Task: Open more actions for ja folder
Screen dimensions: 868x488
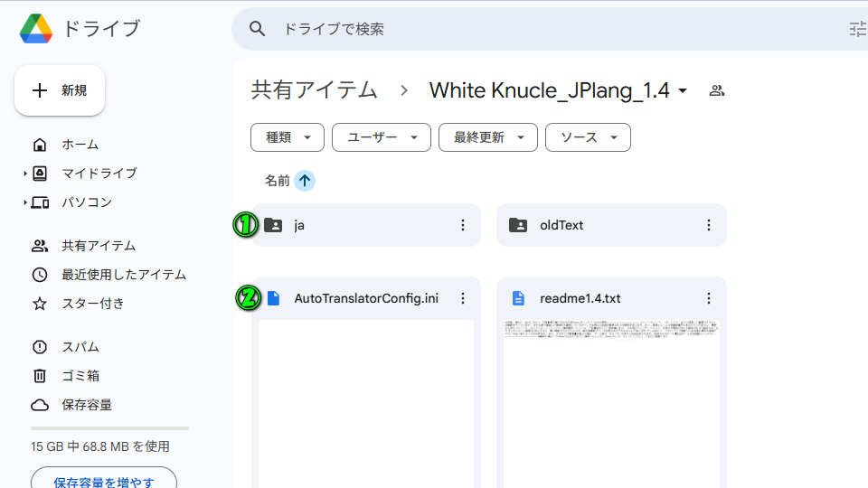Action: (463, 225)
